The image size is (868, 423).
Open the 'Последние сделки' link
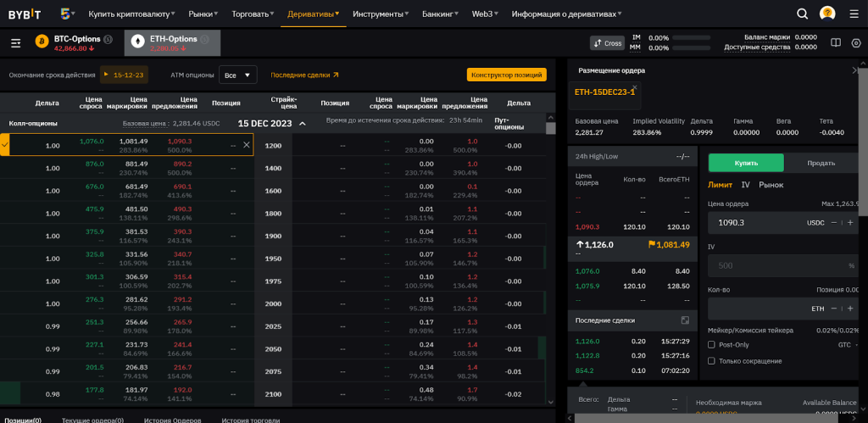[304, 75]
